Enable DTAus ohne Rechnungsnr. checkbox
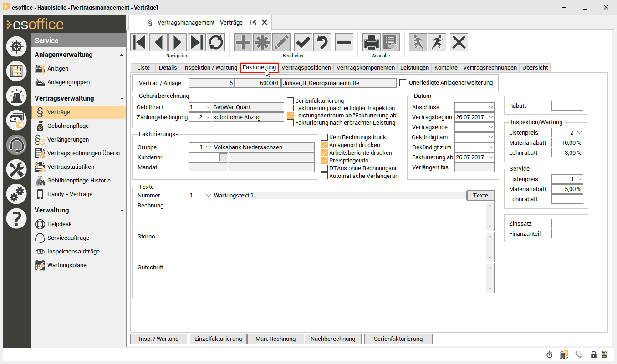Screen dimensions: 617x364 tap(325, 168)
